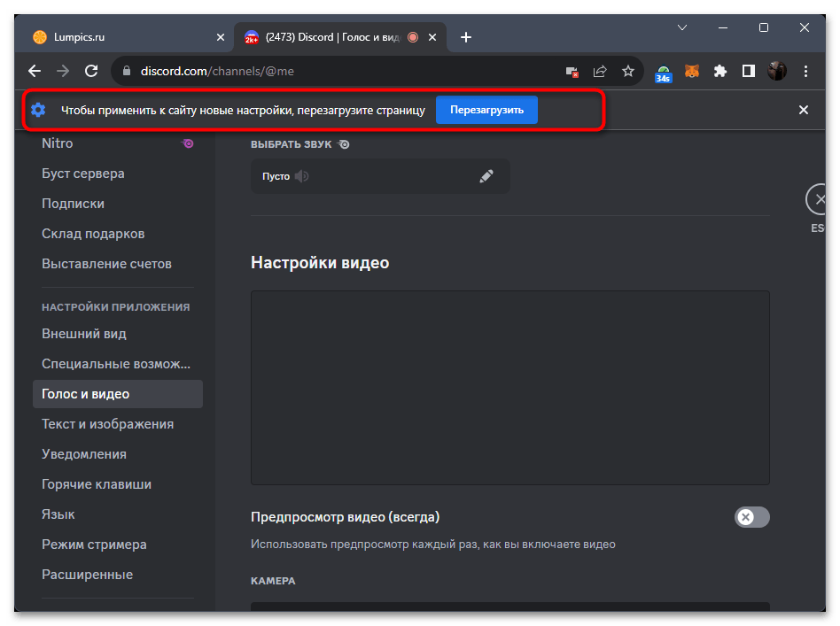The height and width of the screenshot is (626, 840).
Task: Click the camera blocked icon in address bar
Action: click(572, 71)
